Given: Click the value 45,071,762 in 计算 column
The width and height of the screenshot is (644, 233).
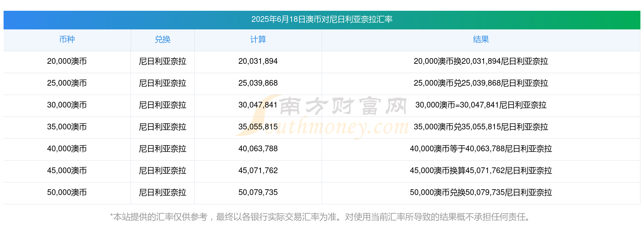Looking at the screenshot, I should [x=258, y=171].
